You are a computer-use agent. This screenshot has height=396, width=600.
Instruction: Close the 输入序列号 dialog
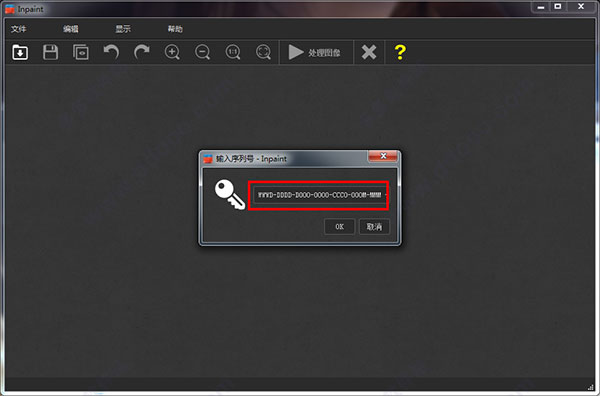383,156
